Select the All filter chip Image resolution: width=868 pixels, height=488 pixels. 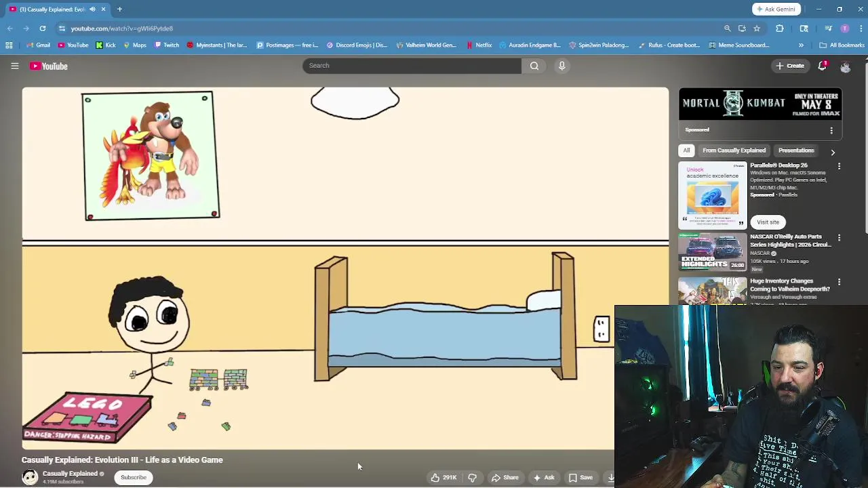click(x=686, y=150)
